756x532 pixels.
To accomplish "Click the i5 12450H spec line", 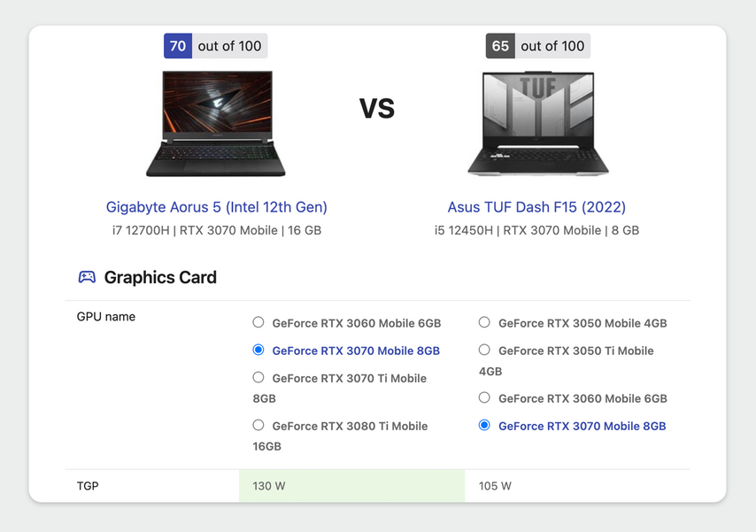I will click(536, 230).
